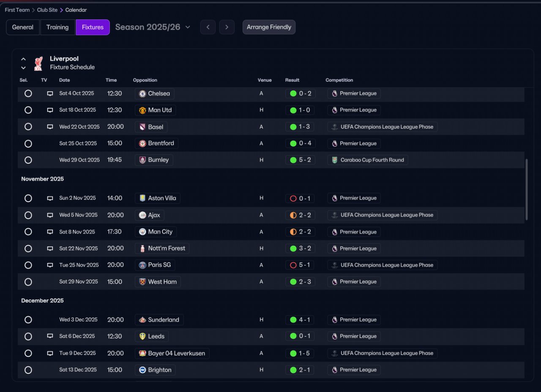Image resolution: width=541 pixels, height=392 pixels.
Task: Select the Fixtures tab
Action: click(93, 27)
